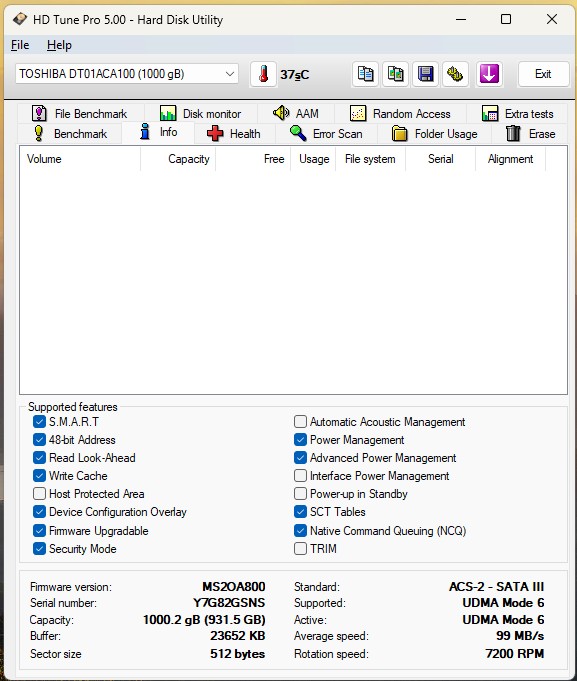Click the capacity value 1000.2 gB (931.5 GB)
The height and width of the screenshot is (681, 577).
coord(204,620)
